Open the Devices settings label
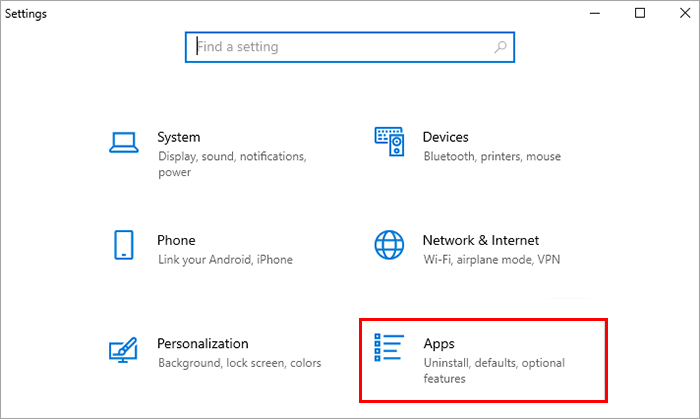 tap(446, 137)
